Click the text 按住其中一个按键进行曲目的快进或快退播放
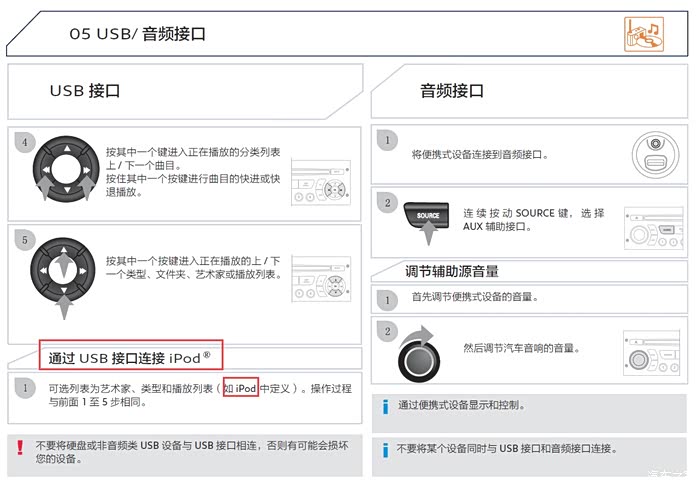This screenshot has width=700, height=487. 193,185
